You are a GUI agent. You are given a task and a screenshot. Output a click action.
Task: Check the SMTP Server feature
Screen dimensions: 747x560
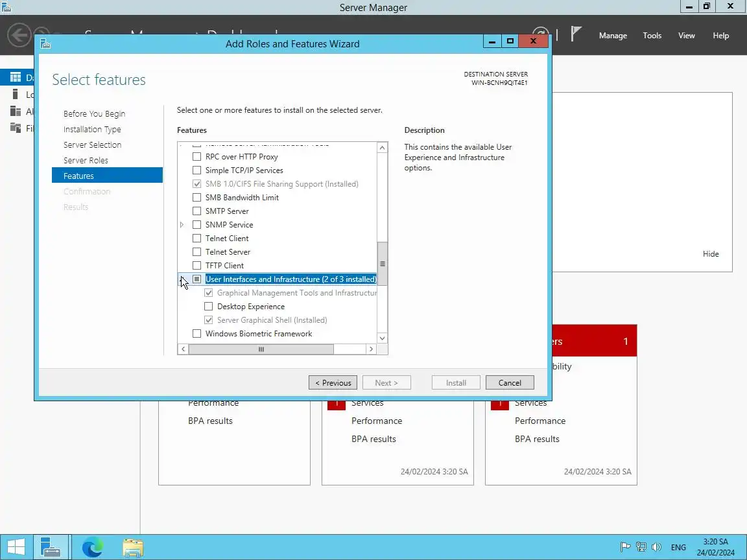click(x=196, y=211)
